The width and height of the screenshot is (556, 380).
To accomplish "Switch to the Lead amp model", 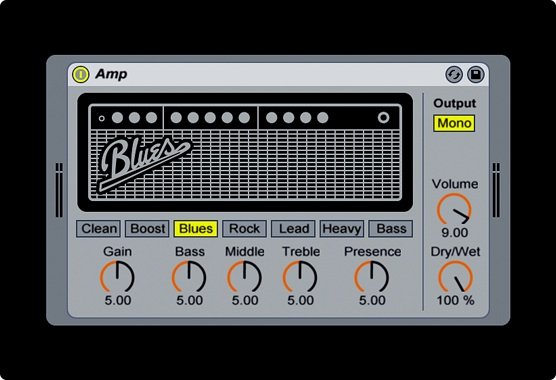I will click(x=293, y=229).
